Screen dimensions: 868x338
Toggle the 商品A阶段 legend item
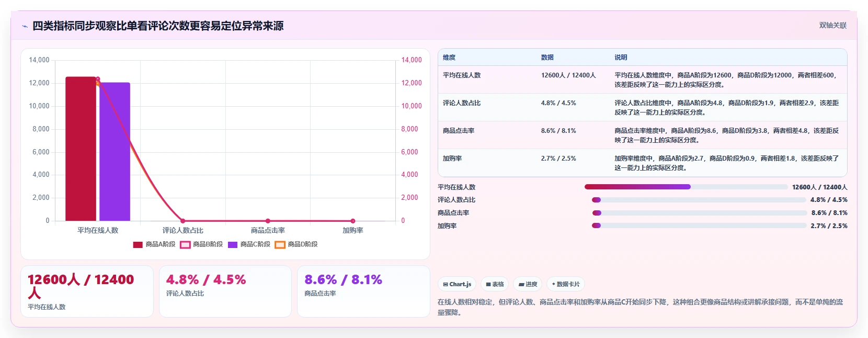154,244
